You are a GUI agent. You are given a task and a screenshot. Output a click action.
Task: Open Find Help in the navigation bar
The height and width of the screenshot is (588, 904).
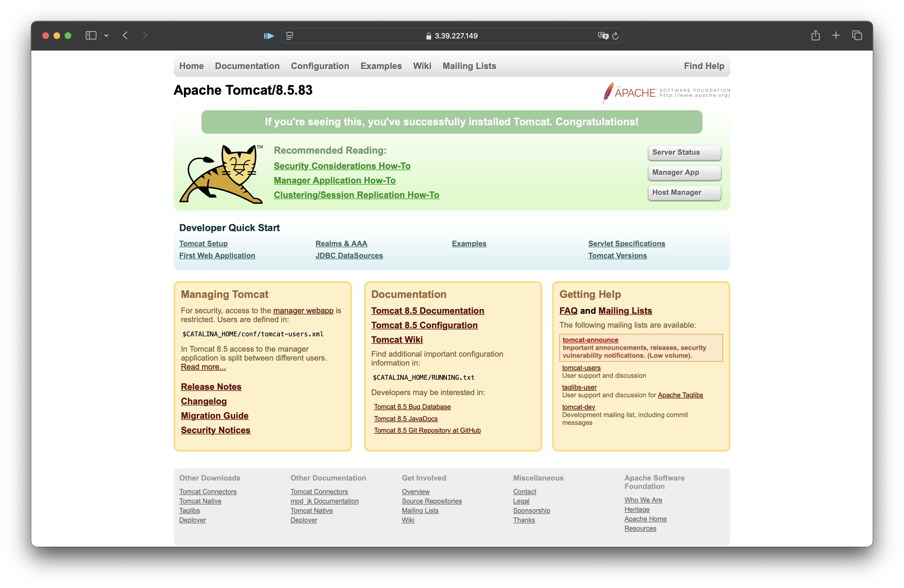tap(704, 66)
